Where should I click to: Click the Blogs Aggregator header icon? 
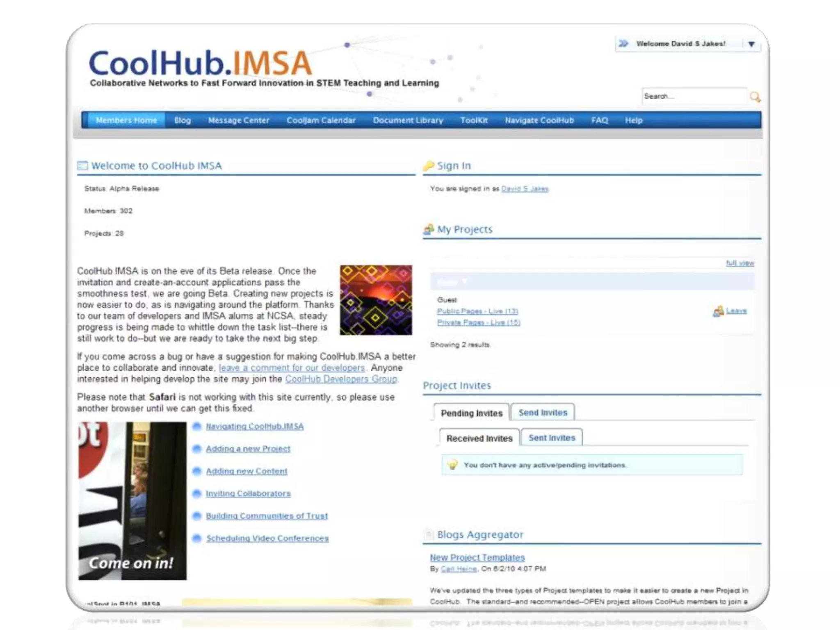coord(429,534)
